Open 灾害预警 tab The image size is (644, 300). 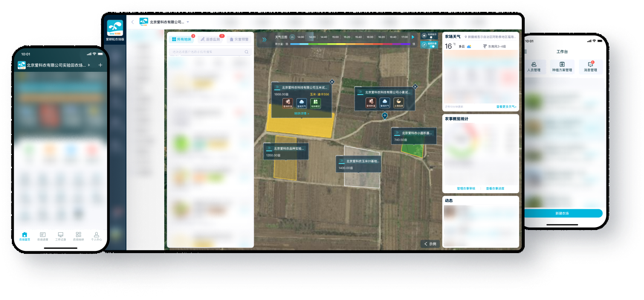click(x=239, y=39)
